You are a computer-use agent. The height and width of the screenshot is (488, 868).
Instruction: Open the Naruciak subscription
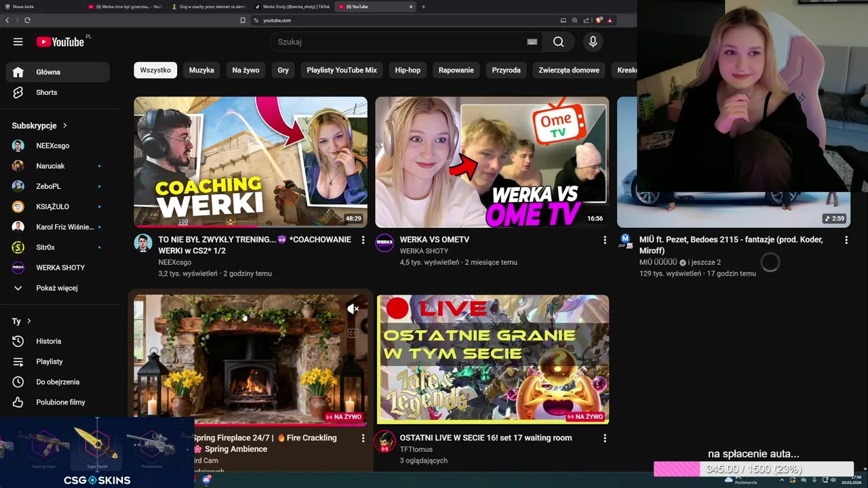58,166
